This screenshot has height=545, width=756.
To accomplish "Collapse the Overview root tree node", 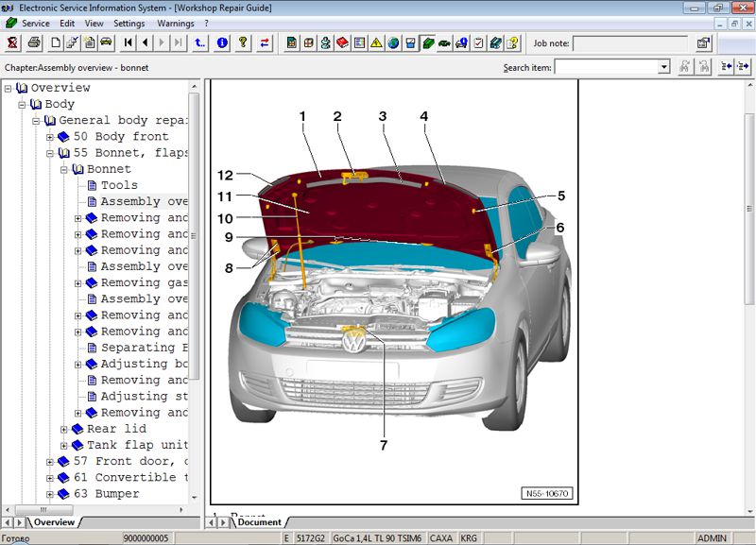I will coord(8,88).
